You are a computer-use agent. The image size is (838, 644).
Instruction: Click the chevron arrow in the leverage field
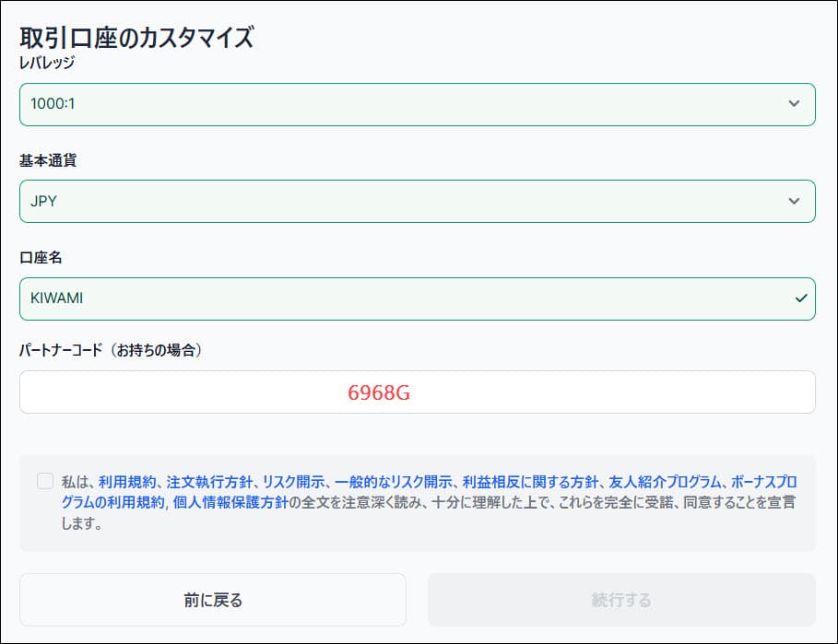[x=794, y=104]
